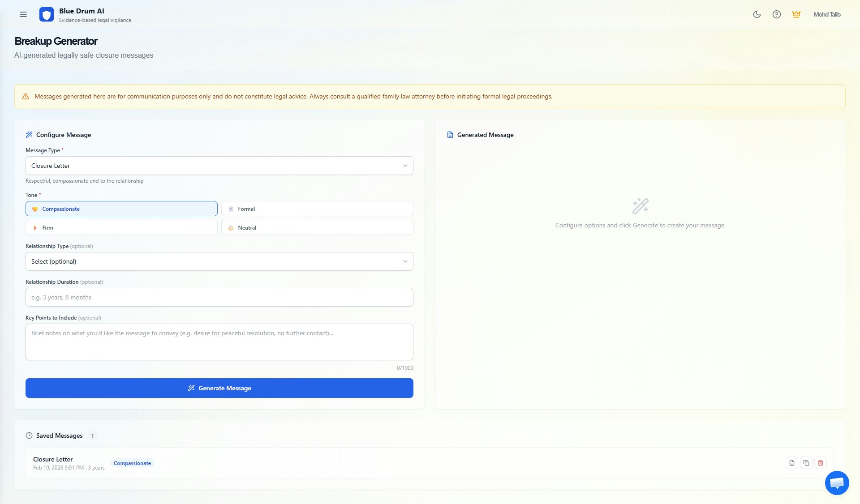
Task: Open help via the question mark icon
Action: 777,14
